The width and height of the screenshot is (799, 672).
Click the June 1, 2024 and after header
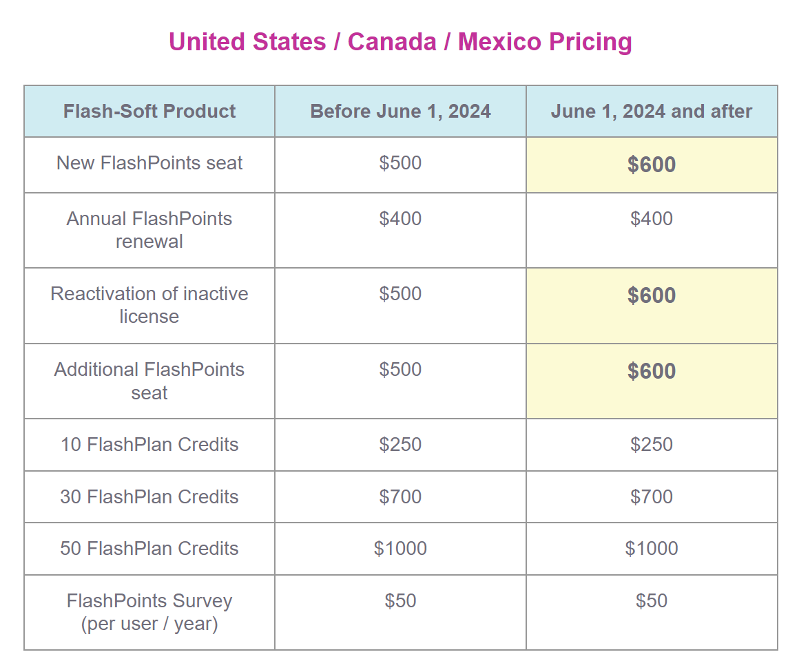click(651, 112)
